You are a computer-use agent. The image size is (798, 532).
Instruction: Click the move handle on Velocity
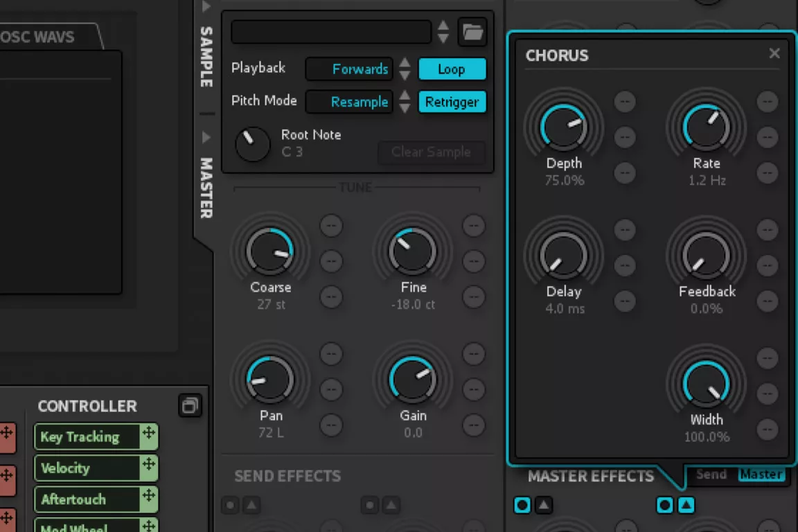coord(148,468)
